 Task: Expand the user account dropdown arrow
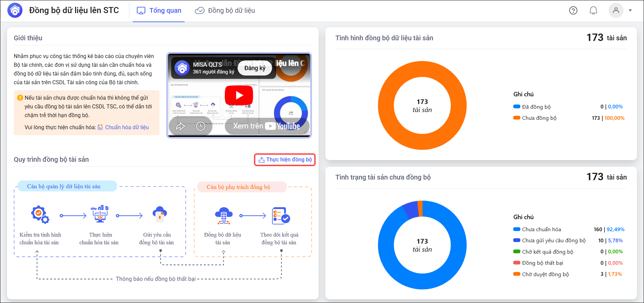point(630,10)
